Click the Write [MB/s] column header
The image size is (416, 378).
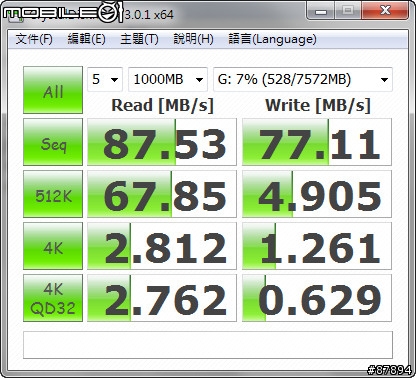(x=318, y=105)
